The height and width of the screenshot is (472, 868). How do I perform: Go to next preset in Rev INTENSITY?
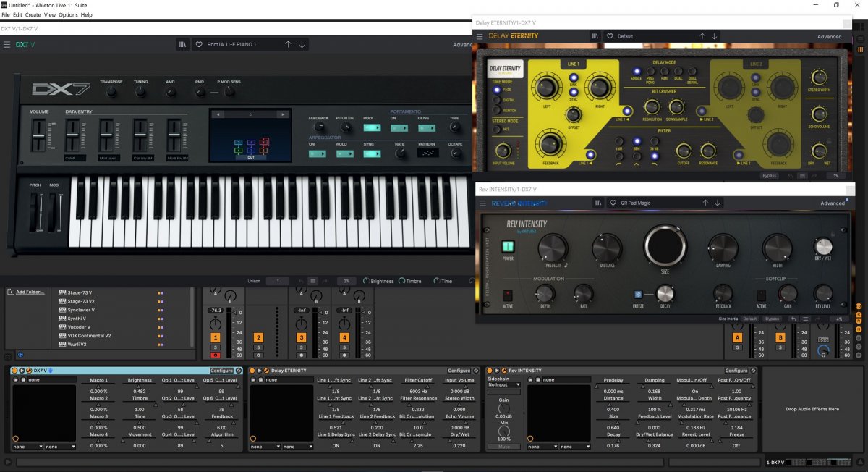719,203
